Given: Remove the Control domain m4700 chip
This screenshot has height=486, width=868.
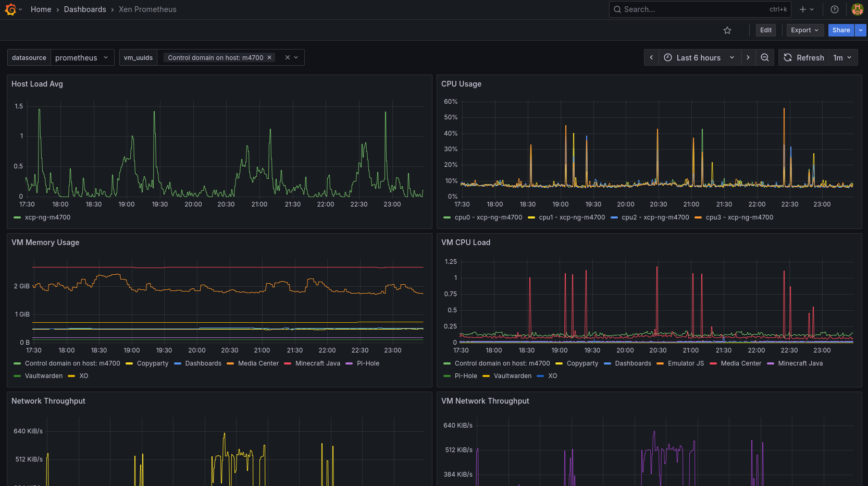Looking at the screenshot, I should tap(269, 57).
